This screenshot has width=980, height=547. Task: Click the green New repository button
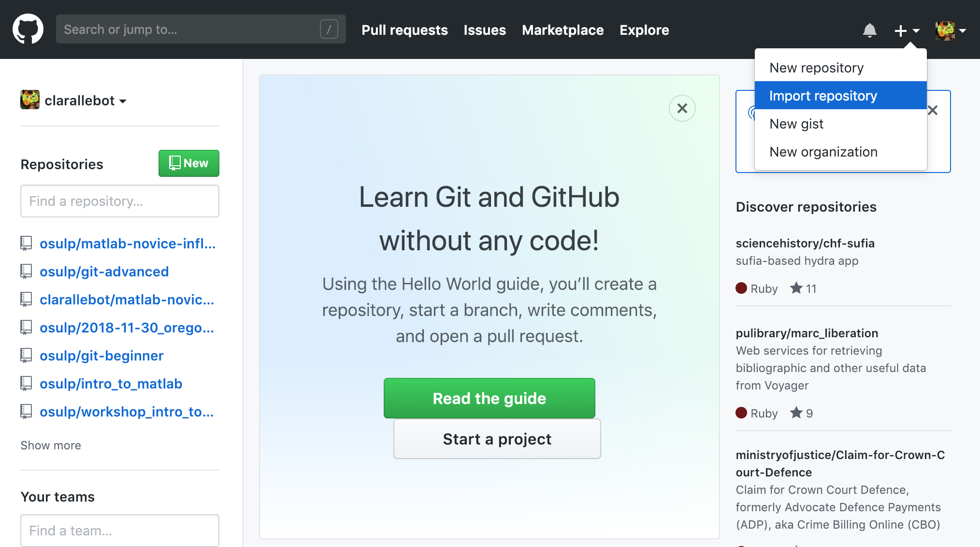[188, 163]
